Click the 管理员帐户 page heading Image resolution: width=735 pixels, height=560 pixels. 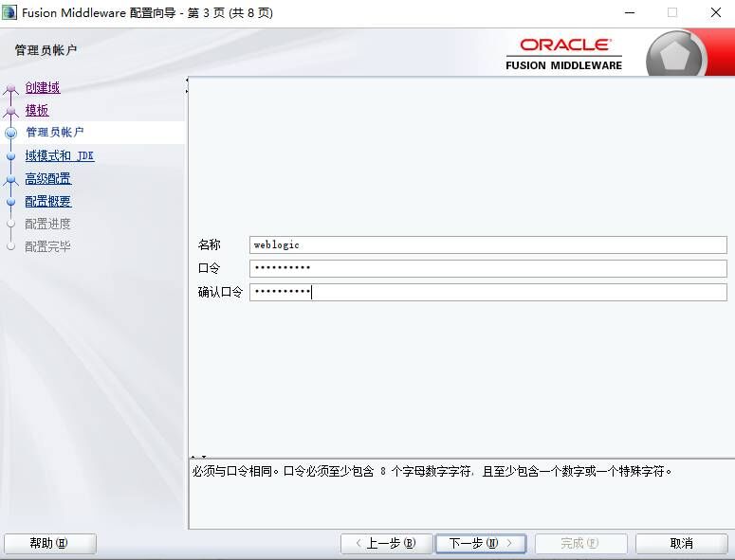tap(46, 50)
